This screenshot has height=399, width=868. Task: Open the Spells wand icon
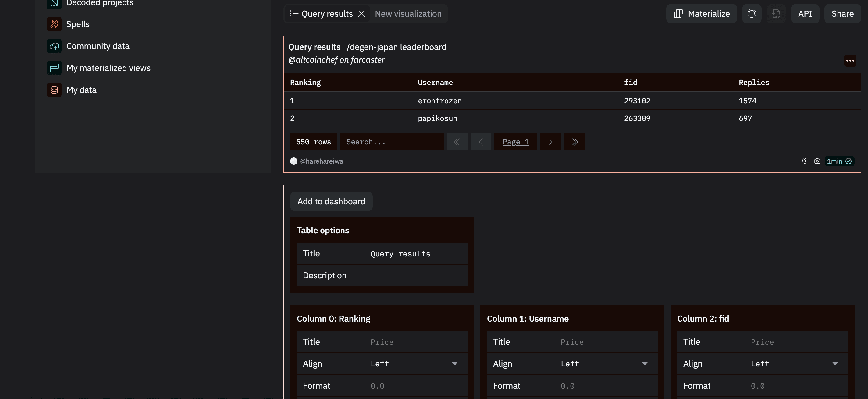pyautogui.click(x=54, y=24)
